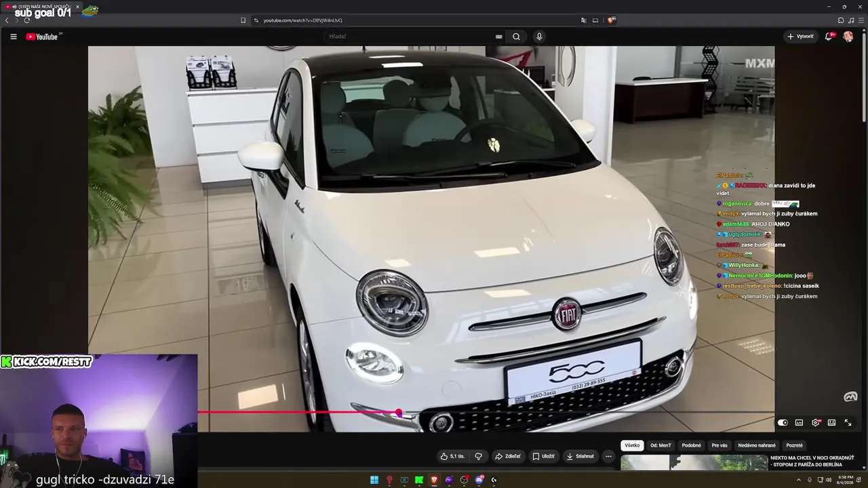The image size is (868, 488).
Task: Bookmark this page using bookmark icon
Action: pos(243,20)
